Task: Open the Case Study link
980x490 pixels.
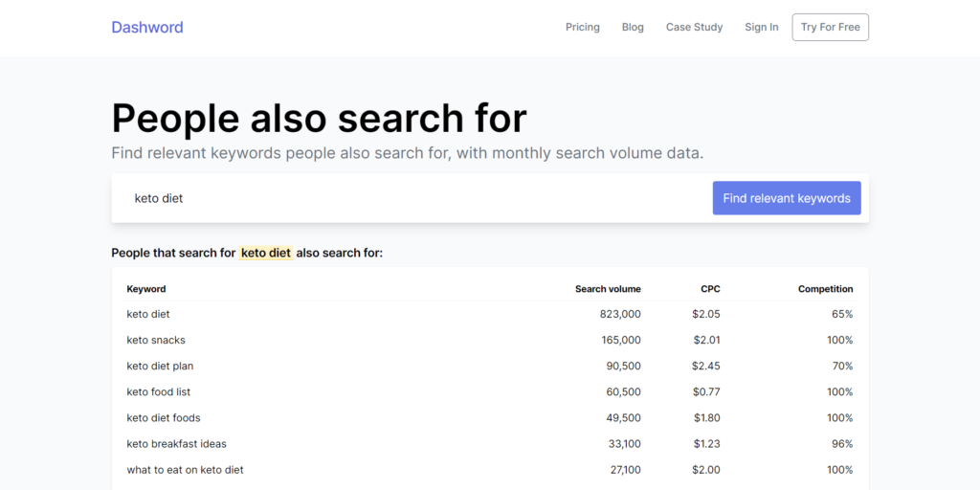Action: point(694,27)
